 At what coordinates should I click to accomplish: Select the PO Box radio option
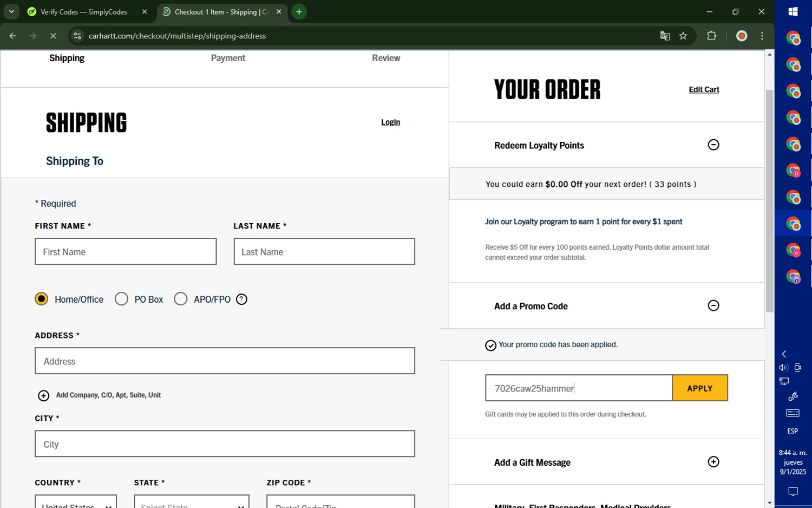point(121,299)
